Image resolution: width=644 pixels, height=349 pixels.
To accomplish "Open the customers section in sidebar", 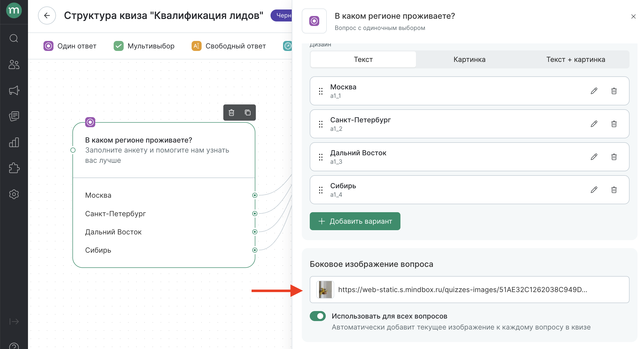I will (14, 64).
